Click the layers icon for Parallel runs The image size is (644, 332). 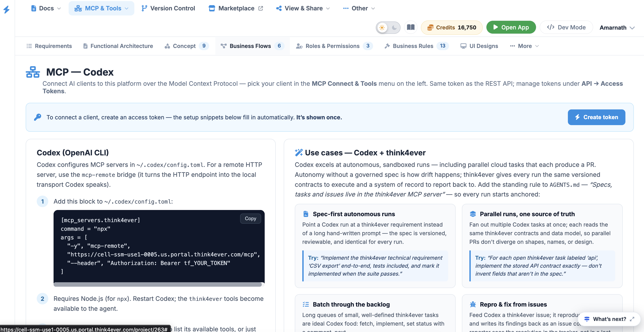click(473, 214)
